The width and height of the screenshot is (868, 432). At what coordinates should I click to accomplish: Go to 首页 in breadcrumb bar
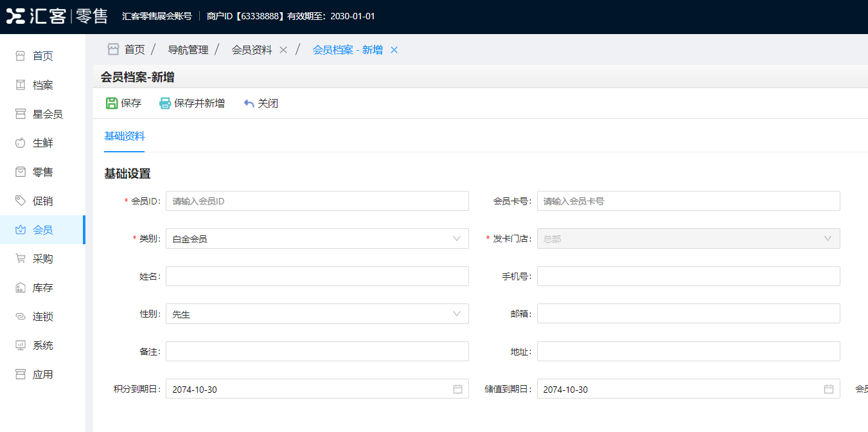tap(134, 50)
